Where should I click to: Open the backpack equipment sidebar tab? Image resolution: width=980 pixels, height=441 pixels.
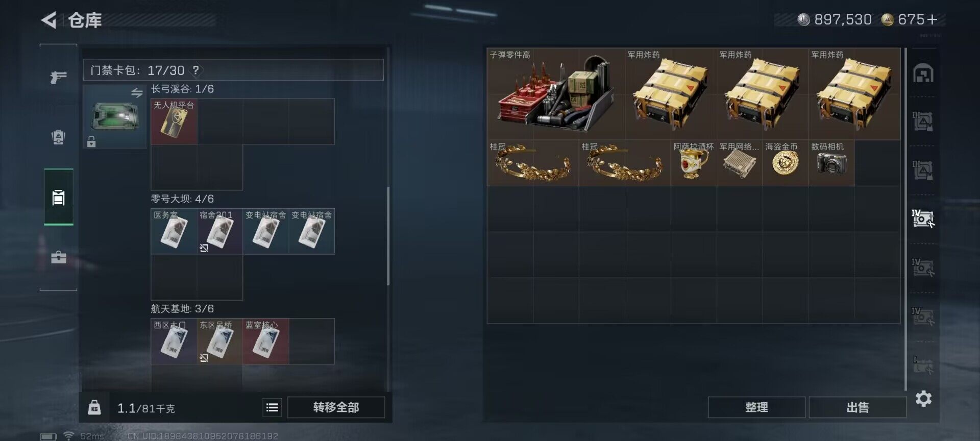click(x=58, y=137)
